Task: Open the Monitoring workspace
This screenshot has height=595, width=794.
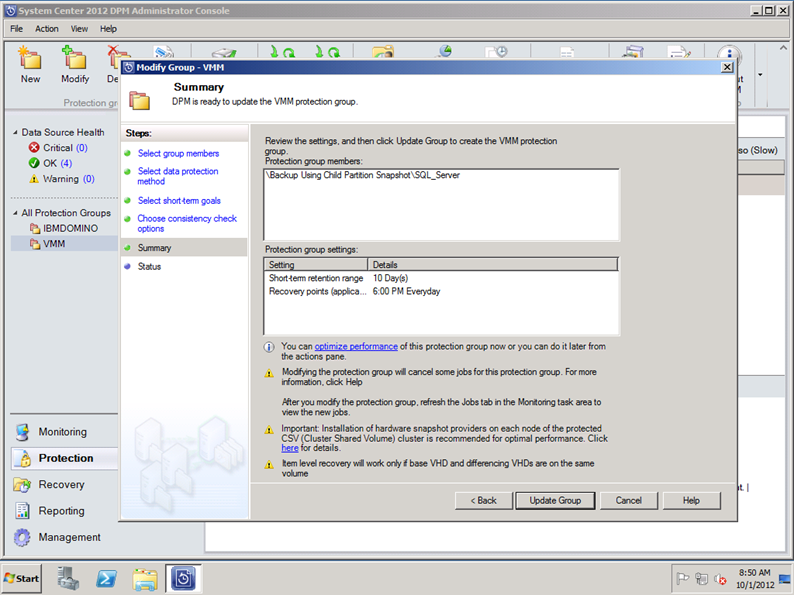Action: (x=63, y=432)
